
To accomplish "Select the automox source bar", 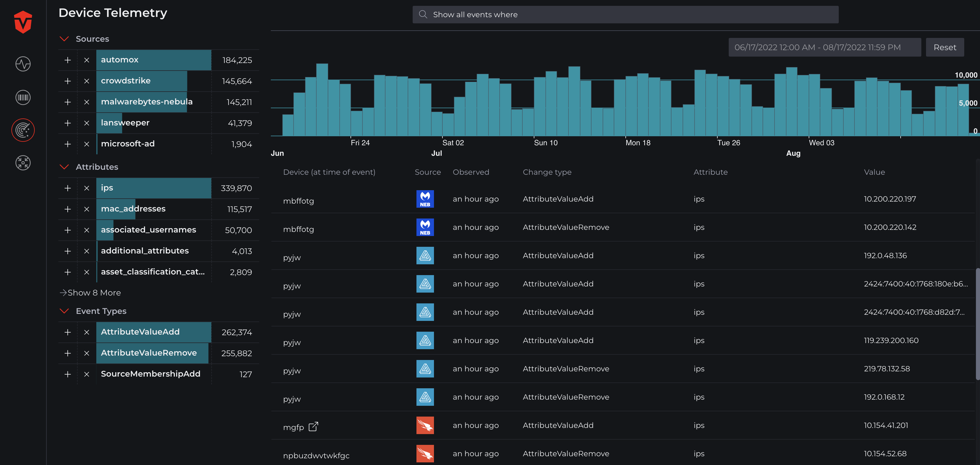I will (x=154, y=60).
